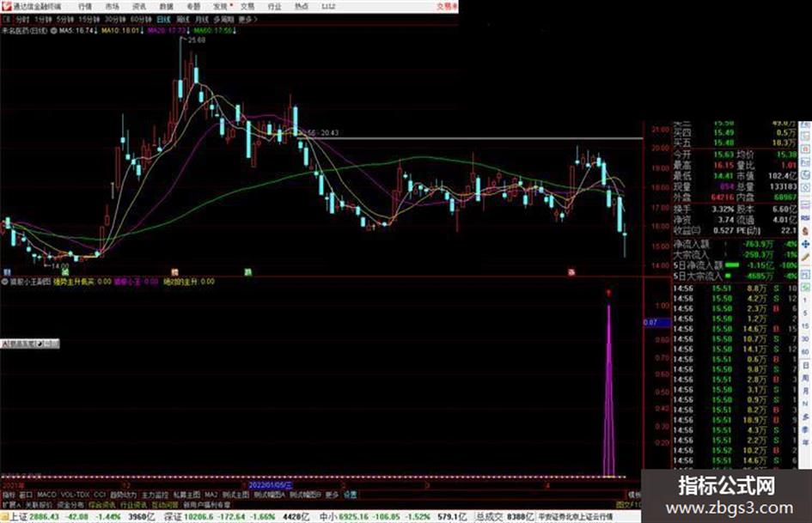This screenshot has height=523, width=812.
Task: Click the RSI icon in right sidebar
Action: (x=805, y=218)
